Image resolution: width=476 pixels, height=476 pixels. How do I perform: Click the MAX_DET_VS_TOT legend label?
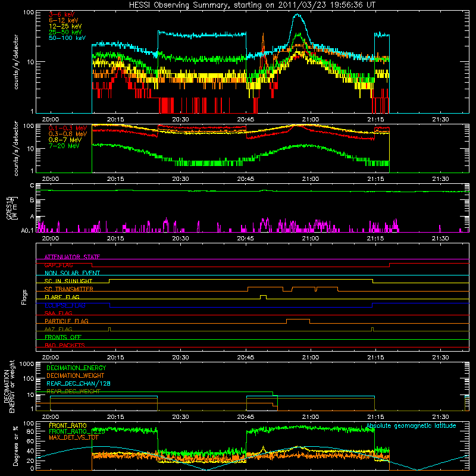74,437
